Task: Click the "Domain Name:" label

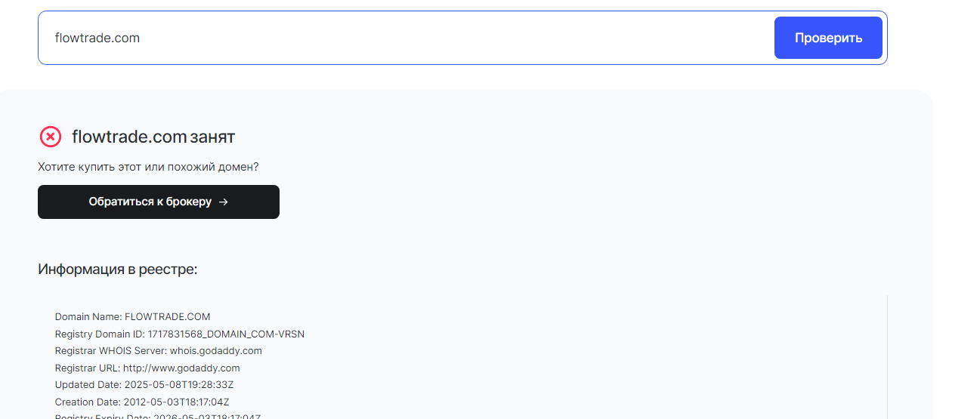Action: 88,317
